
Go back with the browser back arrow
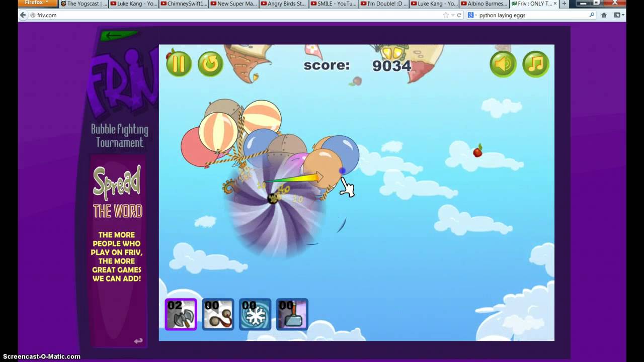click(x=23, y=15)
